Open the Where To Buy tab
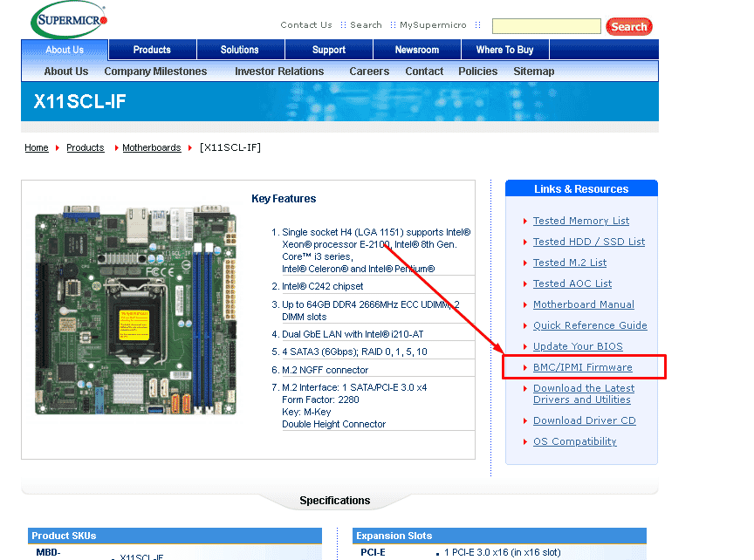The width and height of the screenshot is (754, 560). pyautogui.click(x=505, y=50)
